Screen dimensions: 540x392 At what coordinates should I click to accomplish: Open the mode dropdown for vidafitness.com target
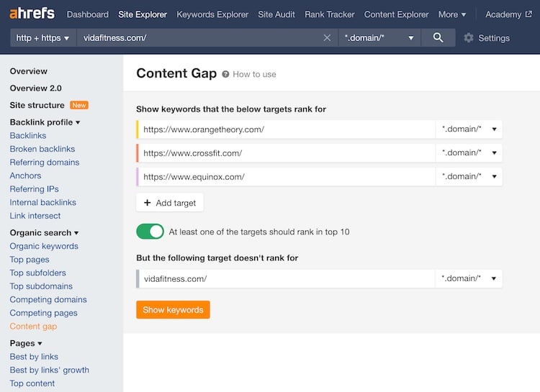pos(469,278)
